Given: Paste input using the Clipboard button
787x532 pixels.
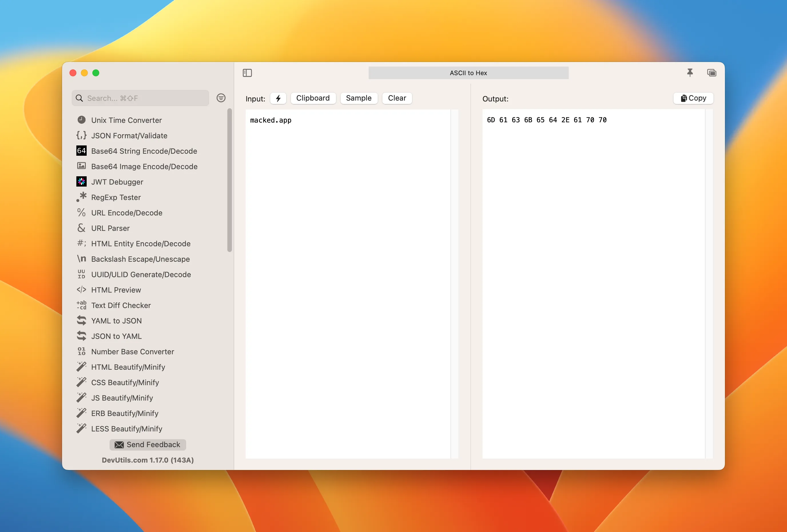Looking at the screenshot, I should [313, 98].
